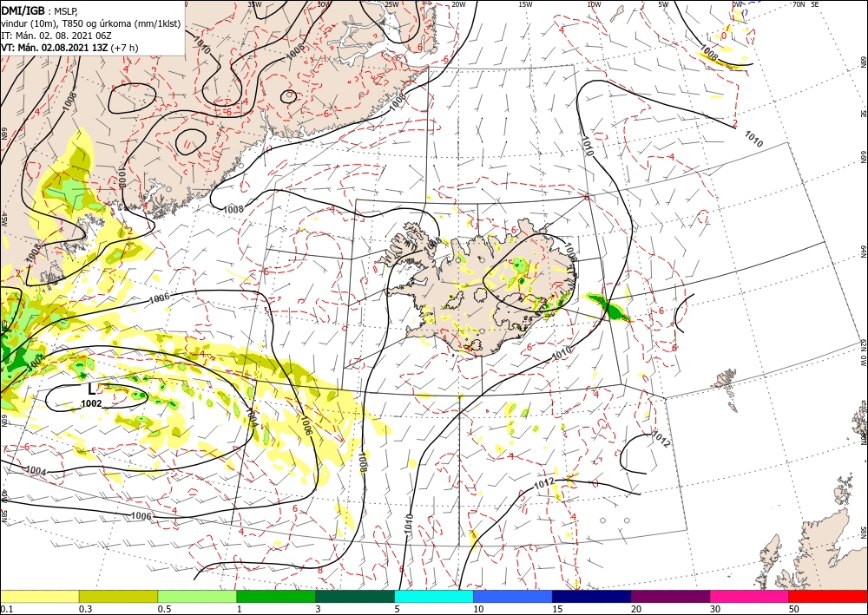Click the '25W' longitude label
The image size is (868, 615).
pyautogui.click(x=391, y=4)
